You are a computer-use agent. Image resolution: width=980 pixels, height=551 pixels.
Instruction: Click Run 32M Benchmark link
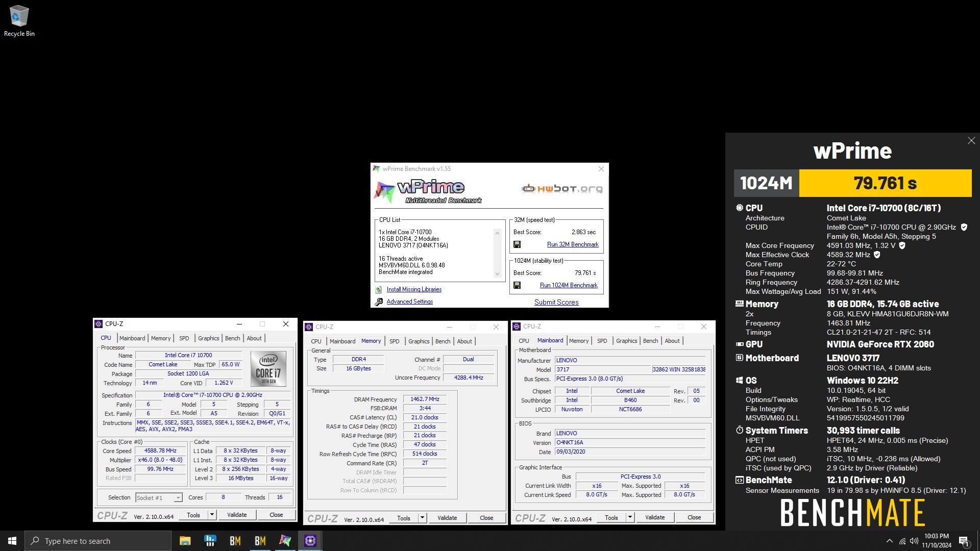(573, 244)
